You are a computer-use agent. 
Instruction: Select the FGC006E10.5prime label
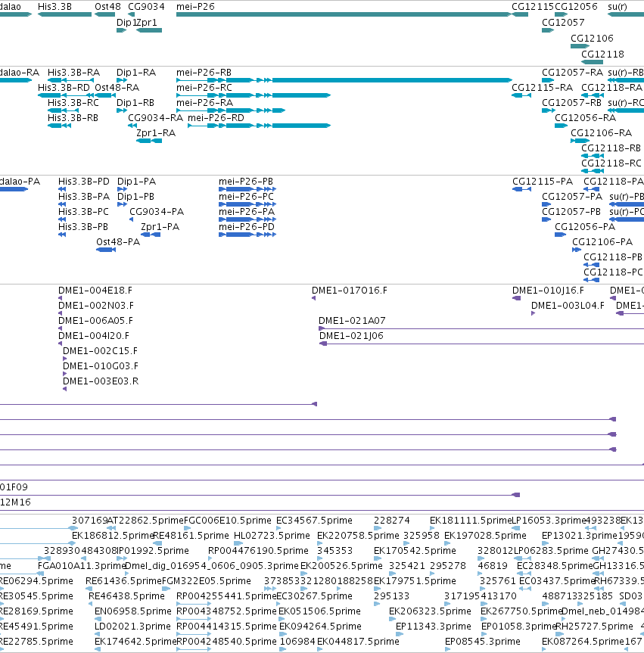[x=228, y=521]
